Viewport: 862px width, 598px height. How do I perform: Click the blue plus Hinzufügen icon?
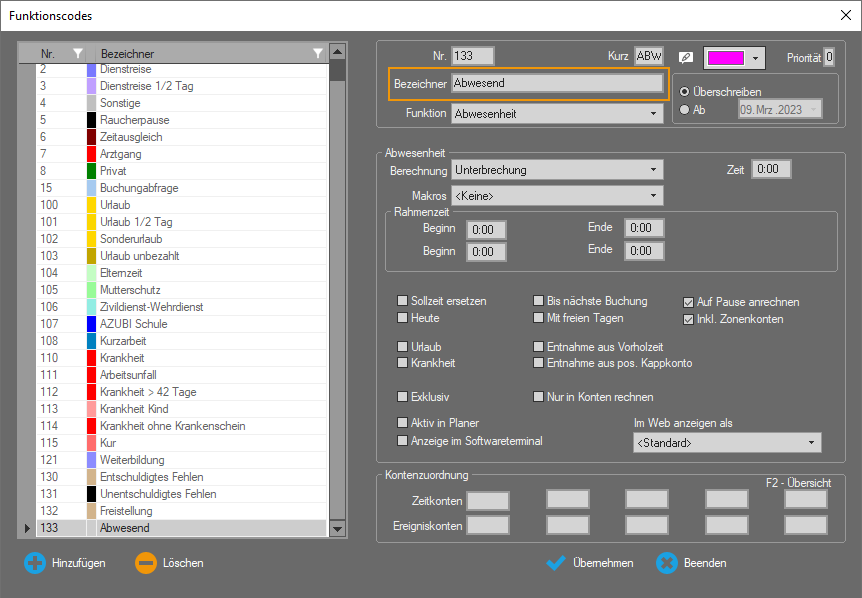click(x=35, y=563)
